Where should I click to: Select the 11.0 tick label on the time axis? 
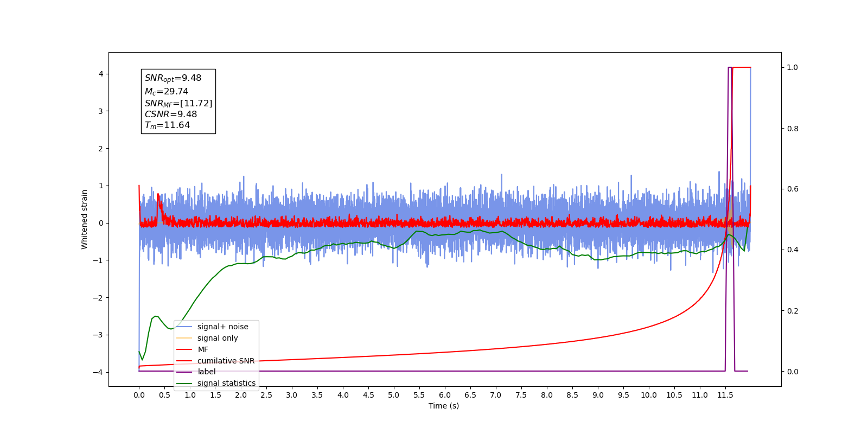click(x=700, y=395)
